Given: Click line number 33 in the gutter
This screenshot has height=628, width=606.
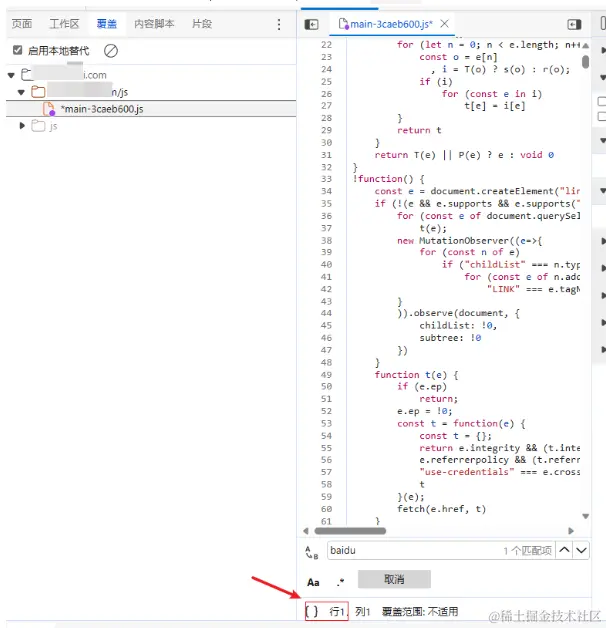Looking at the screenshot, I should [326, 179].
